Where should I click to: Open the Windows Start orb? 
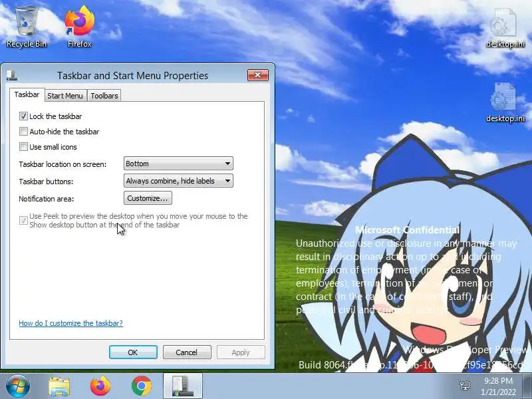pos(18,386)
